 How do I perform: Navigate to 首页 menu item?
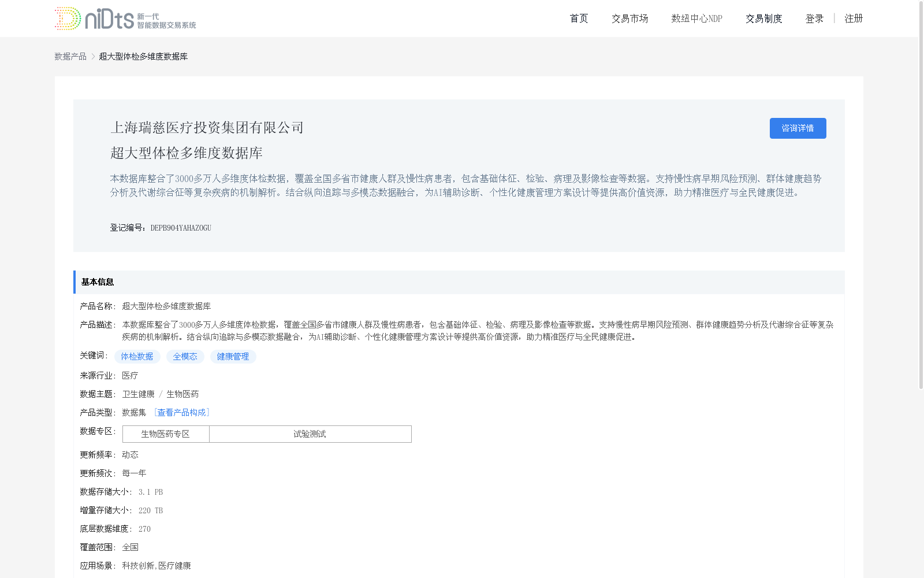pyautogui.click(x=578, y=18)
